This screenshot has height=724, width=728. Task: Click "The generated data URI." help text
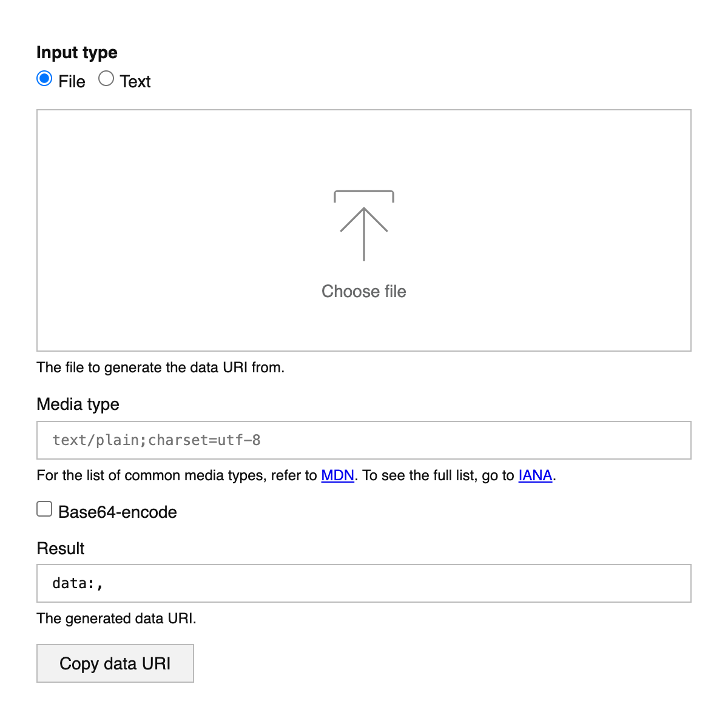(116, 618)
